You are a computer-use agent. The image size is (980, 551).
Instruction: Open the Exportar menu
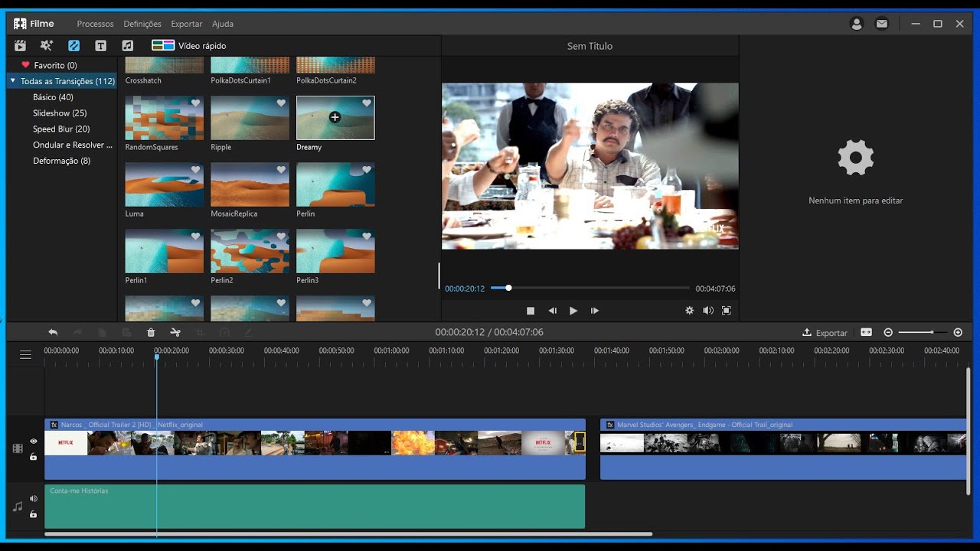(x=187, y=24)
